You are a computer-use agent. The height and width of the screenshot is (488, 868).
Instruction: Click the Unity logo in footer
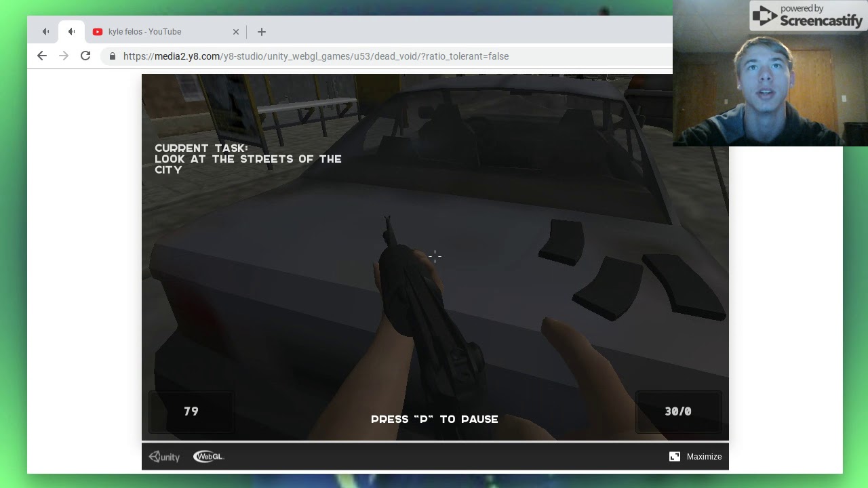point(164,457)
